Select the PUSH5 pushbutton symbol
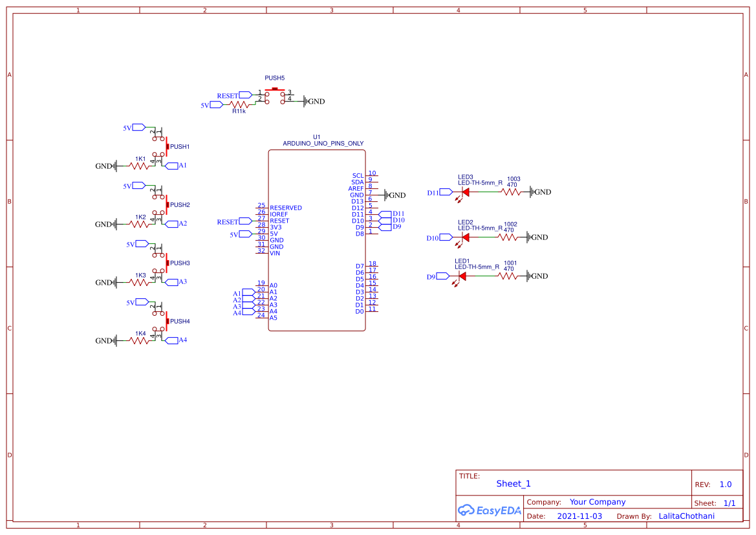 274,94
